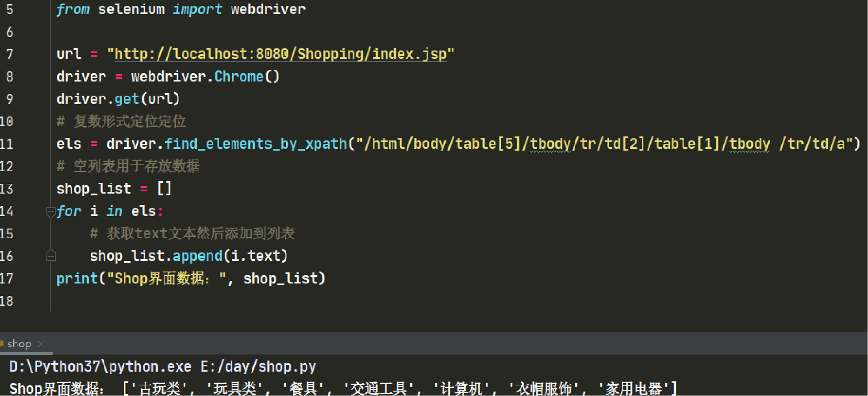Click line number 11 in the gutter

point(7,144)
